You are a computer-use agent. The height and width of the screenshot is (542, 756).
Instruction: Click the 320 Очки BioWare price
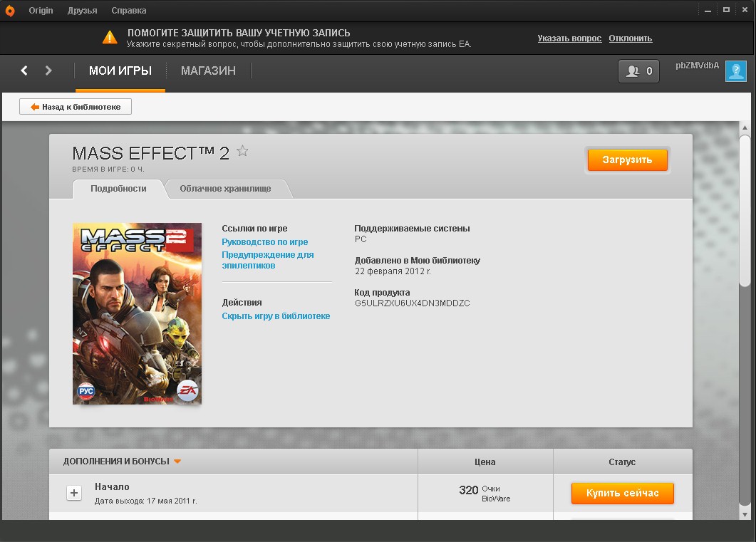pyautogui.click(x=485, y=494)
